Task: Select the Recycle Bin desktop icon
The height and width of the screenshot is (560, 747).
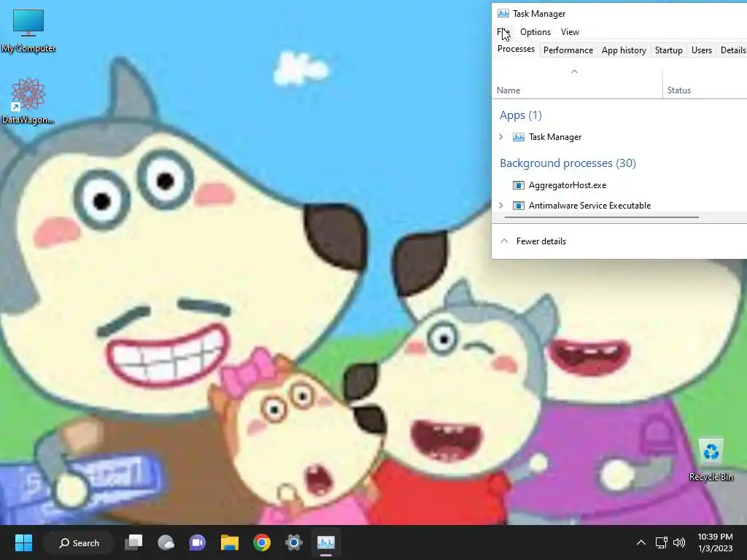Action: point(711,460)
